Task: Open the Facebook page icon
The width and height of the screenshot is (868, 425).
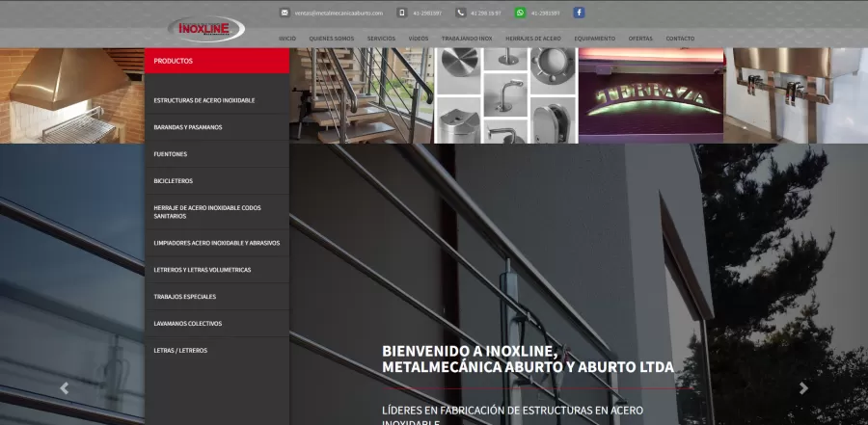Action: (x=579, y=13)
